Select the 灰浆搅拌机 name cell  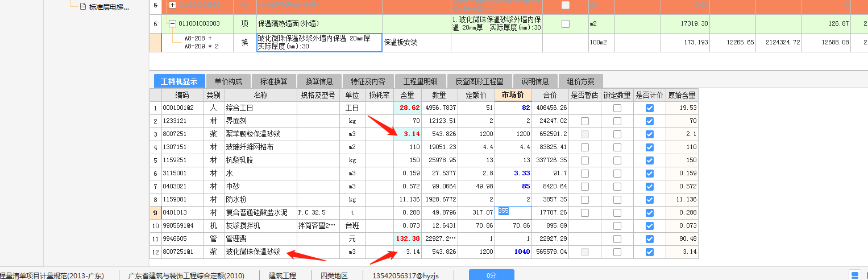(x=261, y=225)
